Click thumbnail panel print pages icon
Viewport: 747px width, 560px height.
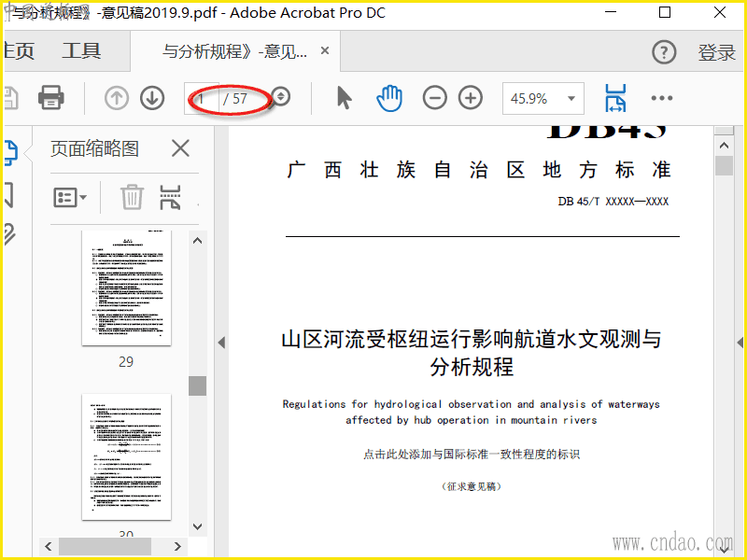170,197
